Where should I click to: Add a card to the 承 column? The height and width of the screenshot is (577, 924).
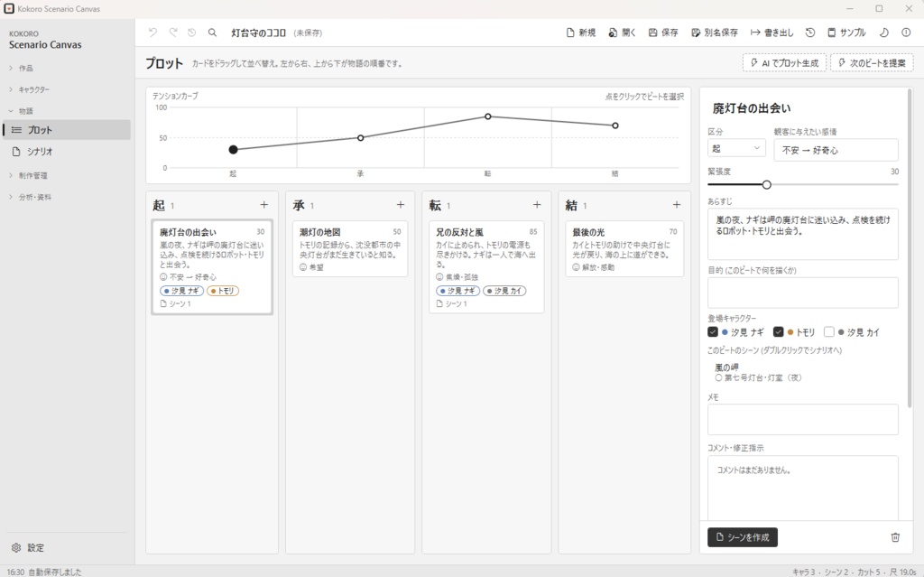[401, 205]
